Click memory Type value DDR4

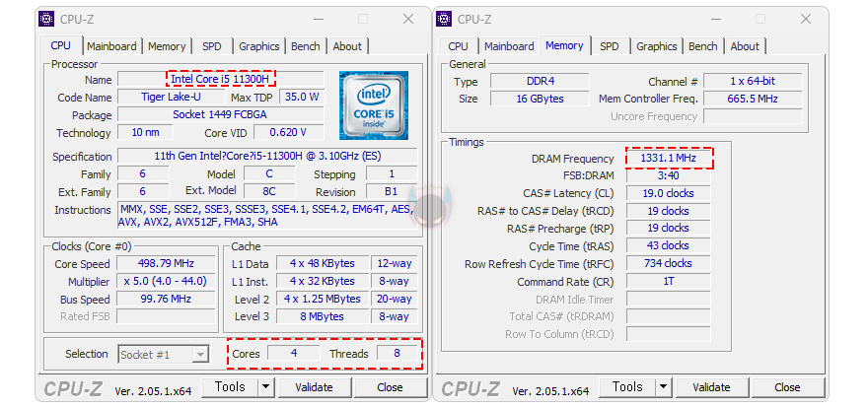coord(541,81)
